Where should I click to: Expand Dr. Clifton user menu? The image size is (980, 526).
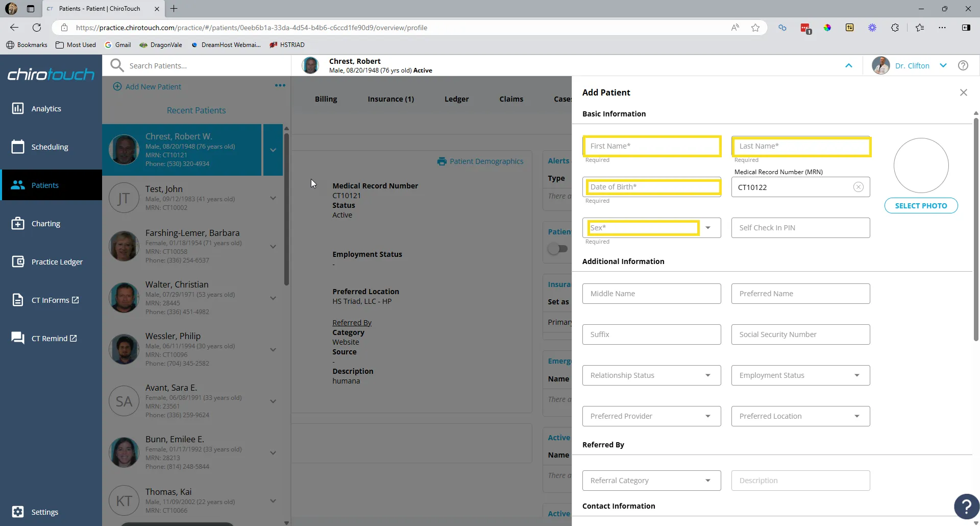(943, 65)
